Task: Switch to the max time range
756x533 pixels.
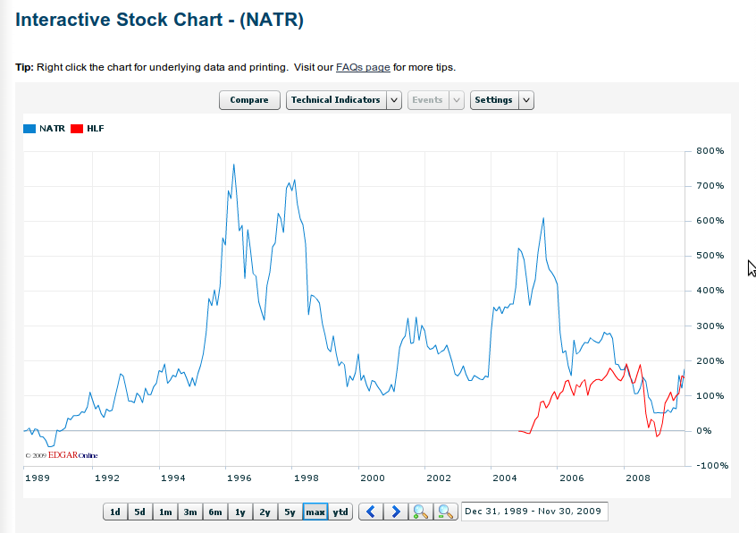Action: point(315,512)
